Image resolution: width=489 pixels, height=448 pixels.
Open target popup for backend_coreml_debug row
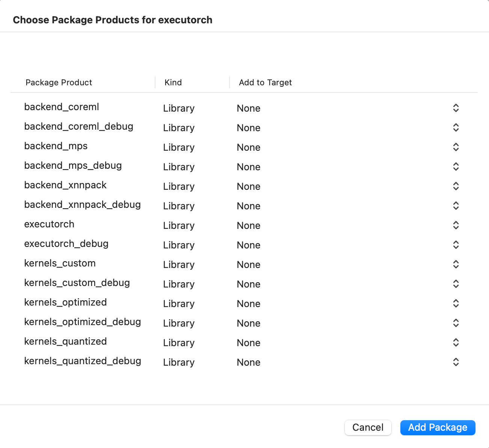coord(456,128)
